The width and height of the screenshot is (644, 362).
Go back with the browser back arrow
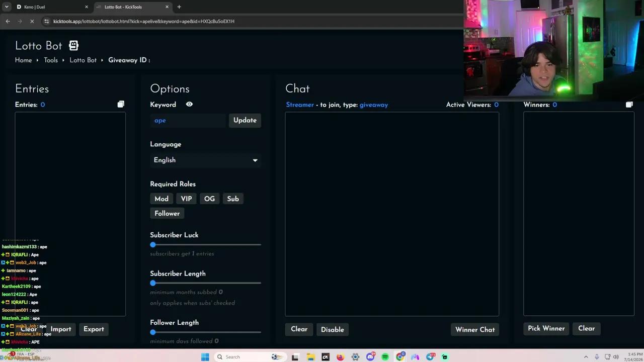click(x=8, y=21)
